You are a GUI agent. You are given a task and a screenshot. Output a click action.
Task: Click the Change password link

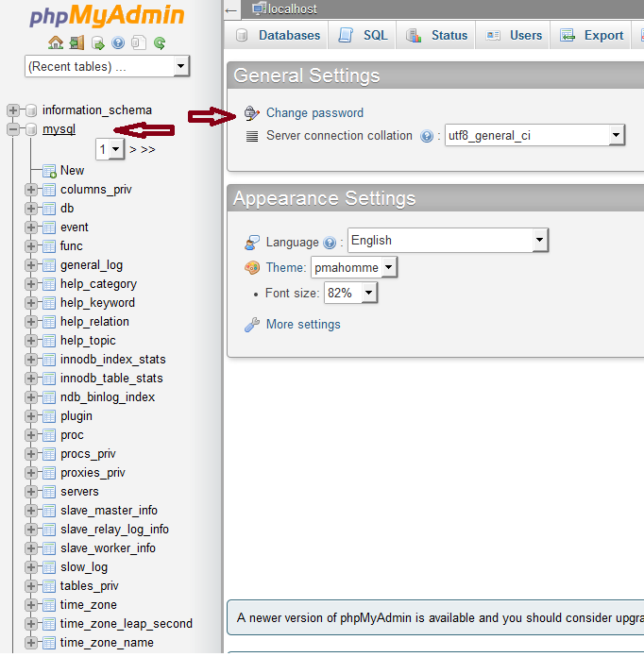click(314, 113)
